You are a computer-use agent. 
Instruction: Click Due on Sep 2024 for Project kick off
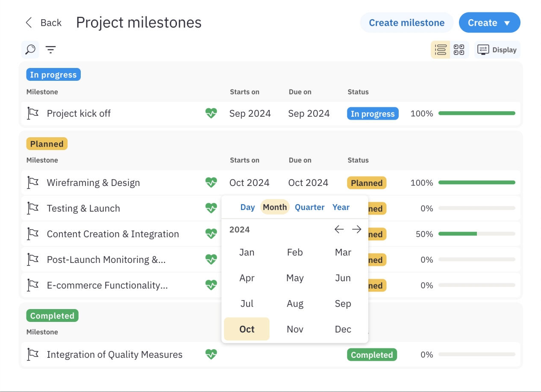(x=309, y=113)
